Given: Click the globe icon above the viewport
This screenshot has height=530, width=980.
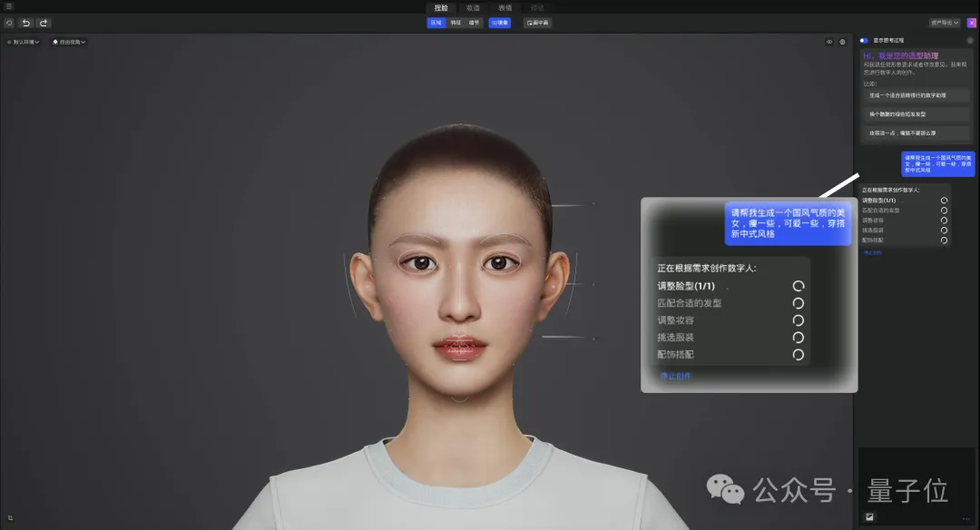Looking at the screenshot, I should 842,42.
